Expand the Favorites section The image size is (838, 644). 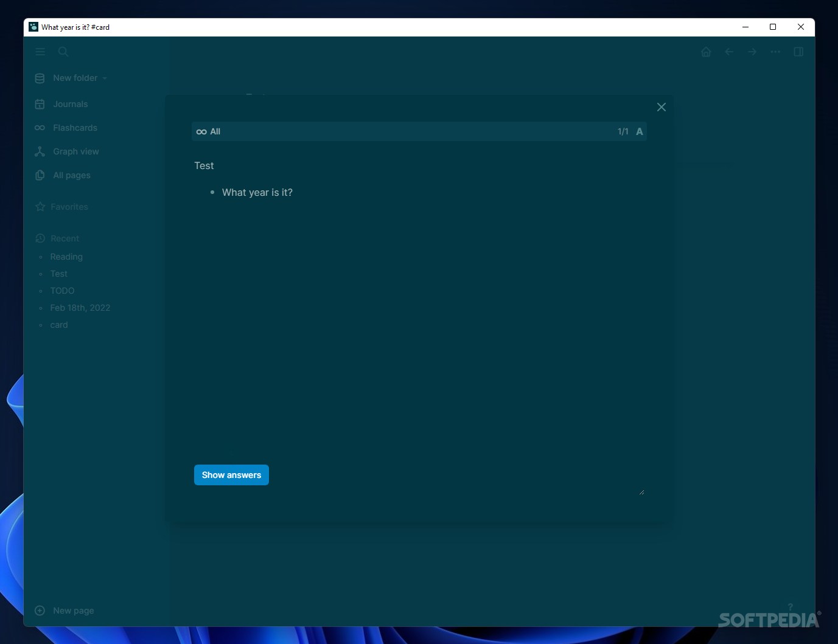click(x=69, y=207)
